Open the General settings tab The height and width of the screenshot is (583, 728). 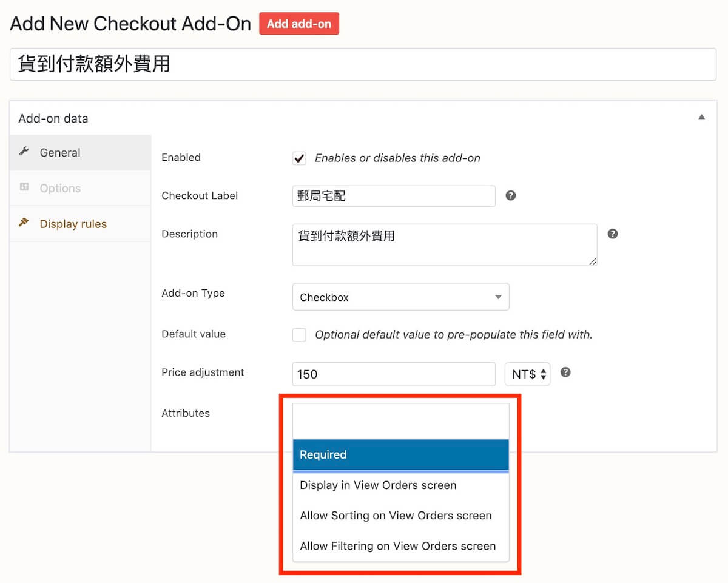coord(60,153)
